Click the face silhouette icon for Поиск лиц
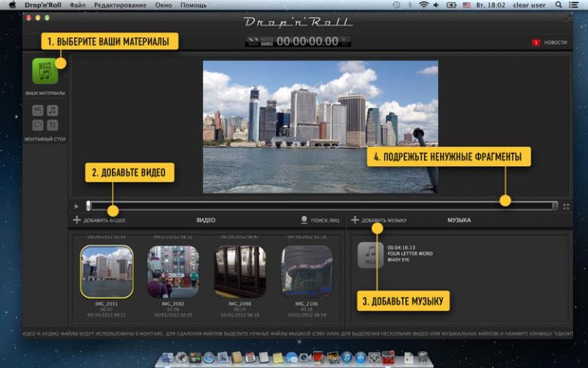The height and width of the screenshot is (368, 588). [304, 220]
